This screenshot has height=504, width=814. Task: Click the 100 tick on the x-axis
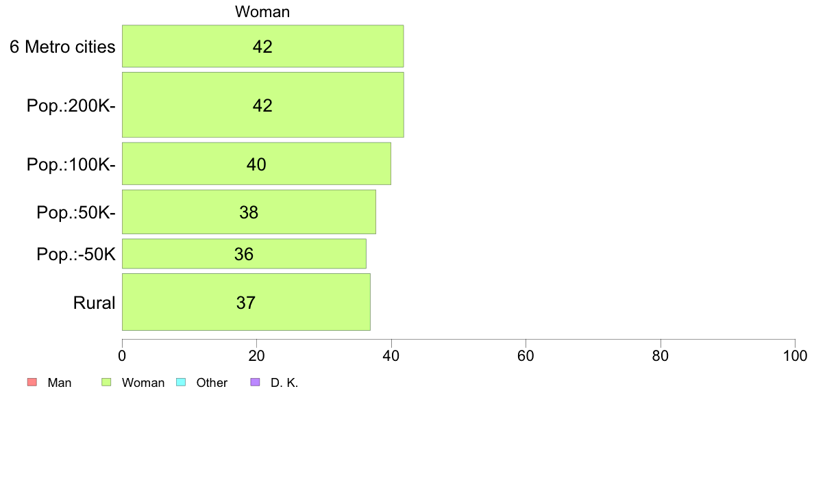coord(795,355)
